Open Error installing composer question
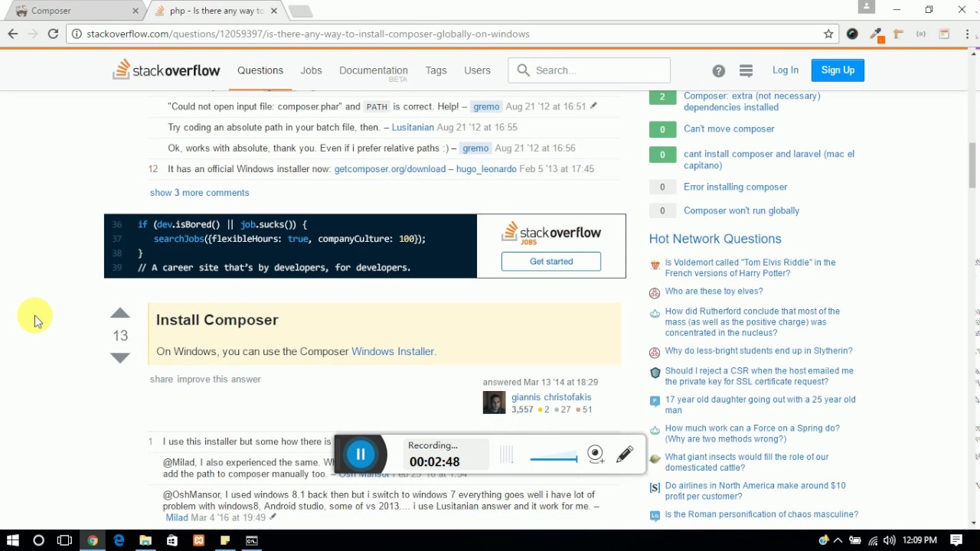This screenshot has width=980, height=551. (x=735, y=187)
